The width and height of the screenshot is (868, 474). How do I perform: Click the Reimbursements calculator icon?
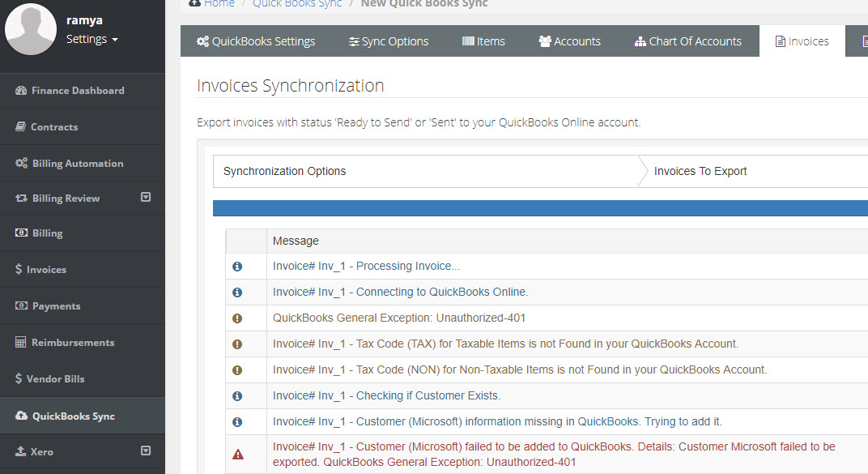click(x=21, y=343)
